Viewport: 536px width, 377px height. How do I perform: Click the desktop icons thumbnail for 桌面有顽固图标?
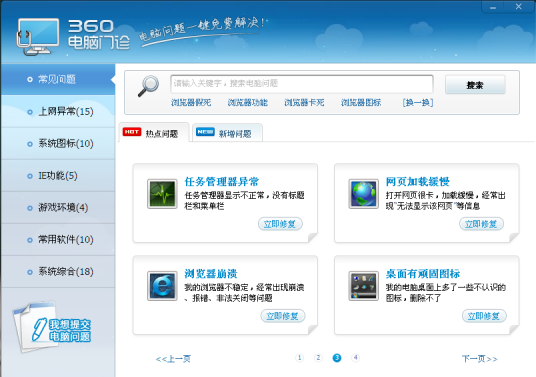coord(363,286)
